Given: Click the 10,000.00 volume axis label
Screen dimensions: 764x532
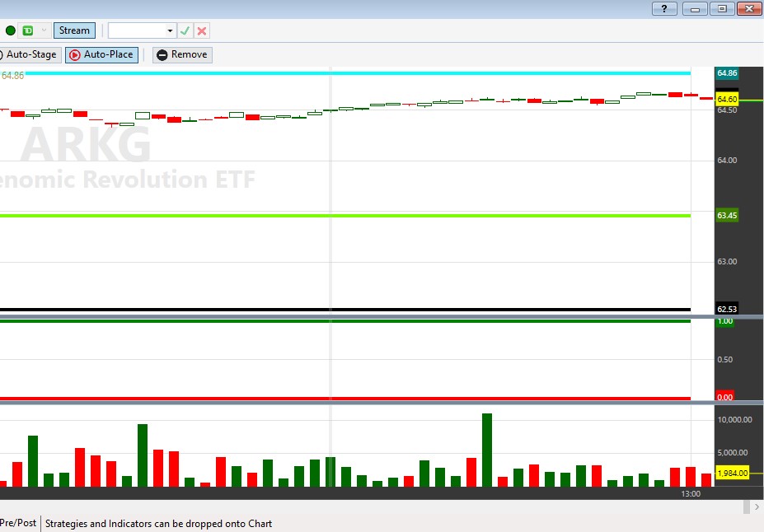Looking at the screenshot, I should pyautogui.click(x=734, y=419).
